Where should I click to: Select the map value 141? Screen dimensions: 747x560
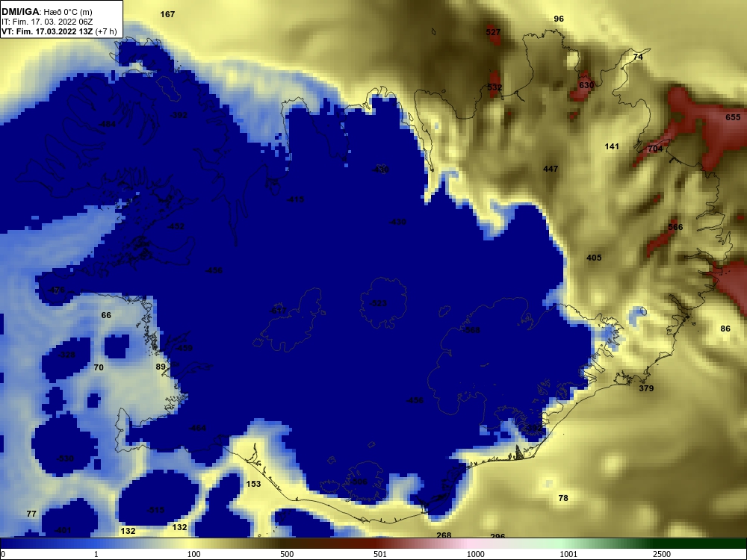pyautogui.click(x=612, y=146)
